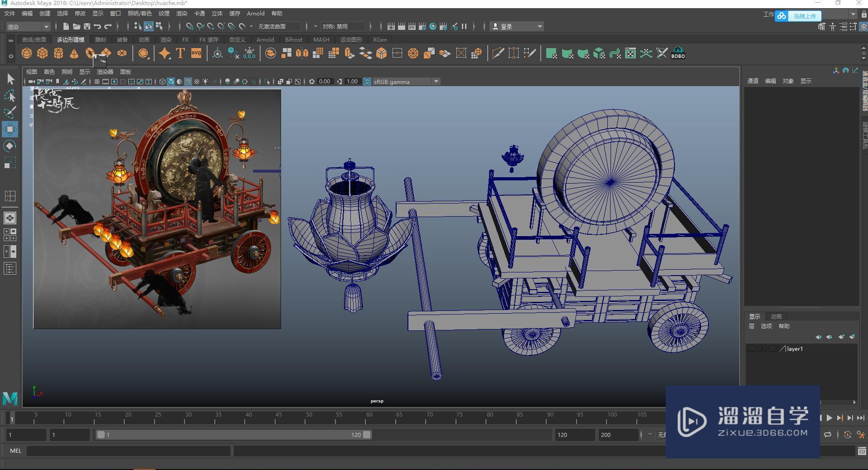The width and height of the screenshot is (868, 470).
Task: Toggle visibility box of layer1
Action: 752,349
